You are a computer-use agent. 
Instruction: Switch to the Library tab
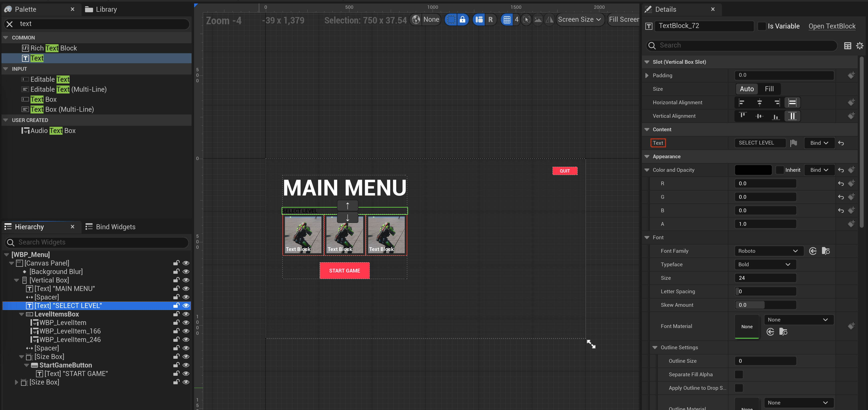[101, 9]
